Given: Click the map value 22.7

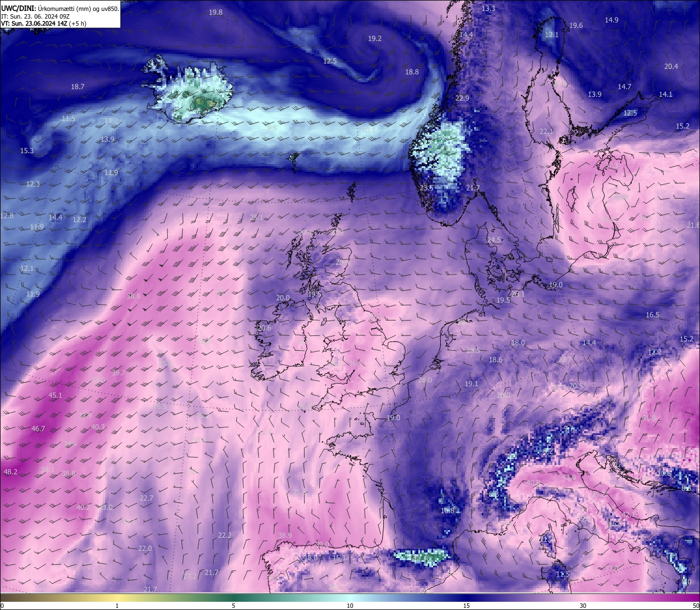Looking at the screenshot, I should point(147,498).
